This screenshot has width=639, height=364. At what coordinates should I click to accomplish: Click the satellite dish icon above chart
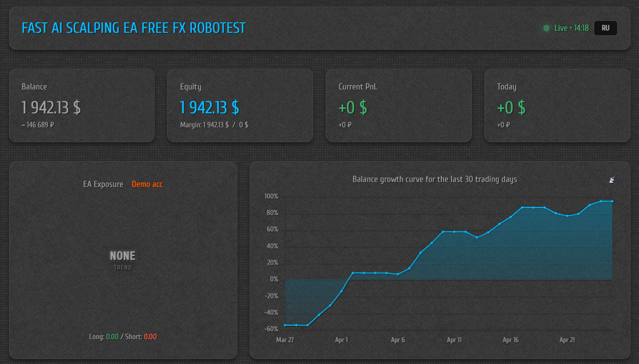pyautogui.click(x=612, y=180)
